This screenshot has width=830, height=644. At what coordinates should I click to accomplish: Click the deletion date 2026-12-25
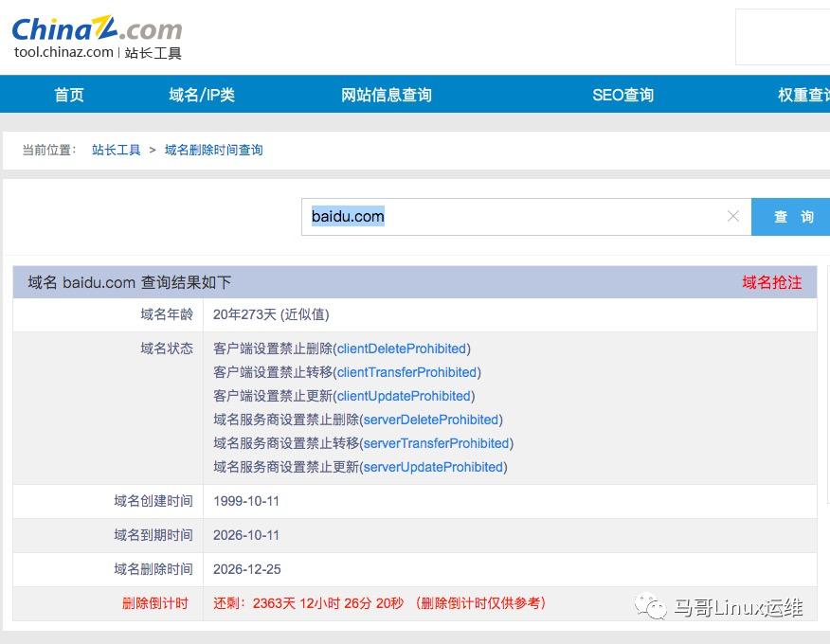click(247, 569)
